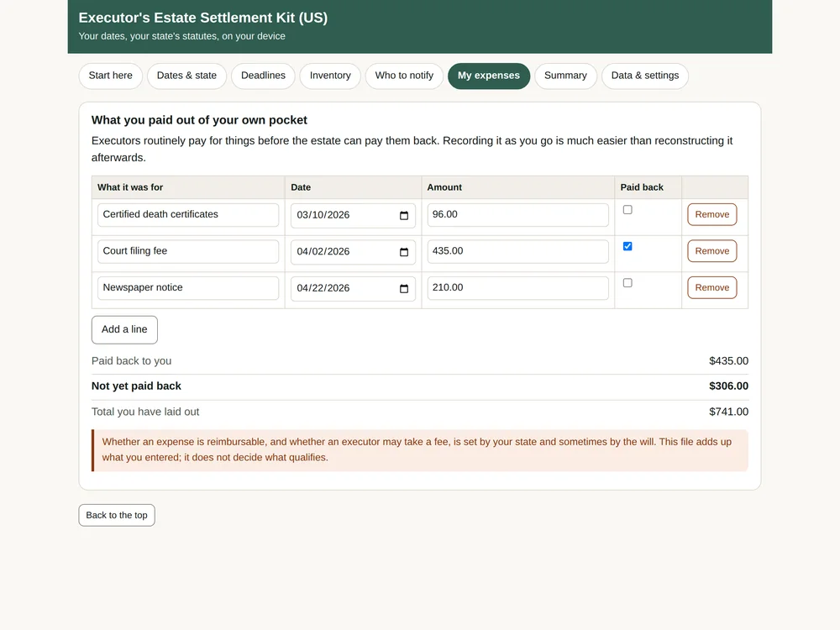This screenshot has width=840, height=630.
Task: Click the $741.00 total laid out value
Action: tap(728, 412)
